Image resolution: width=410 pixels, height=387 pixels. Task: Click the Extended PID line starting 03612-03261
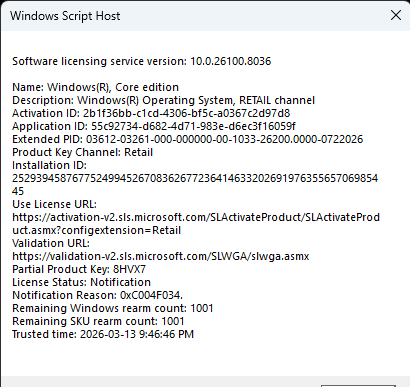coord(187,139)
